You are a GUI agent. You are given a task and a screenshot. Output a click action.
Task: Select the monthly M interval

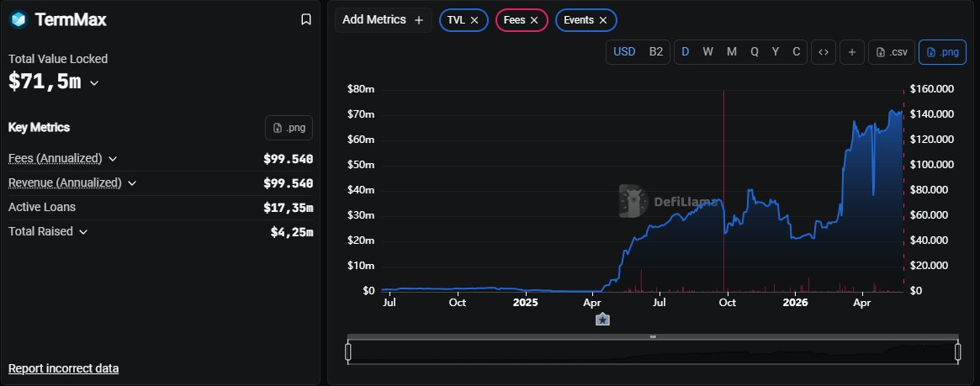click(x=731, y=52)
